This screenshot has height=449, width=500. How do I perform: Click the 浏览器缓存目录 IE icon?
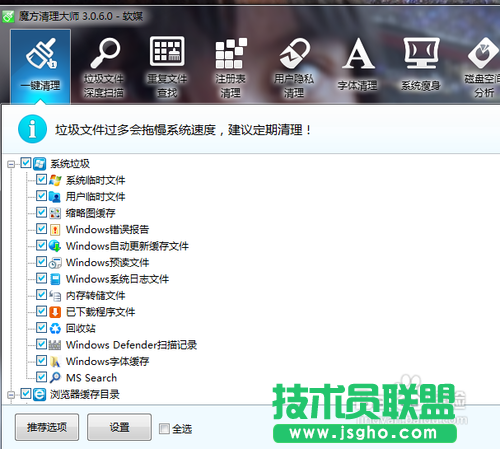pyautogui.click(x=39, y=395)
